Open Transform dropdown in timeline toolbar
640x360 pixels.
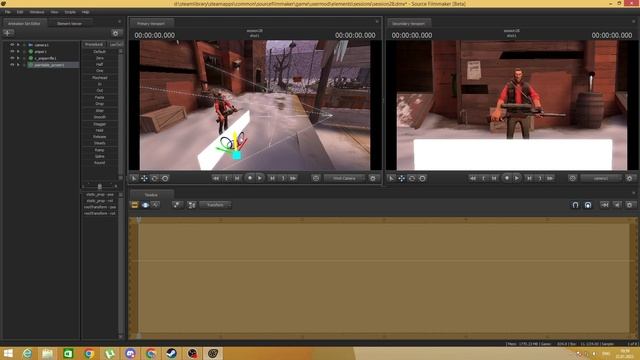point(215,205)
